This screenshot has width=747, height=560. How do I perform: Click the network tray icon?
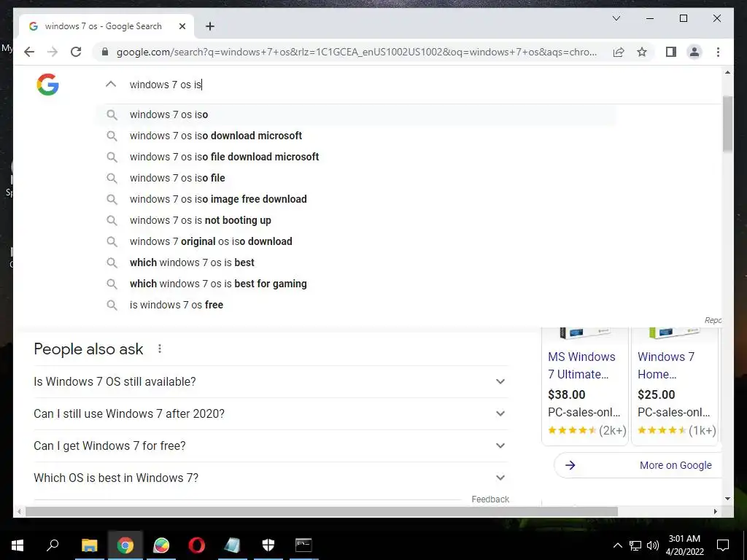point(635,545)
